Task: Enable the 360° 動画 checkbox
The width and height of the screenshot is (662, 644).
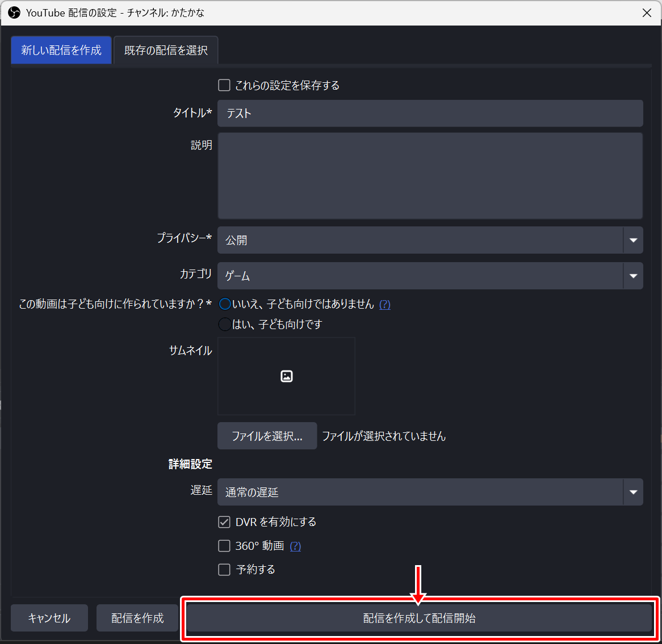Action: (224, 546)
